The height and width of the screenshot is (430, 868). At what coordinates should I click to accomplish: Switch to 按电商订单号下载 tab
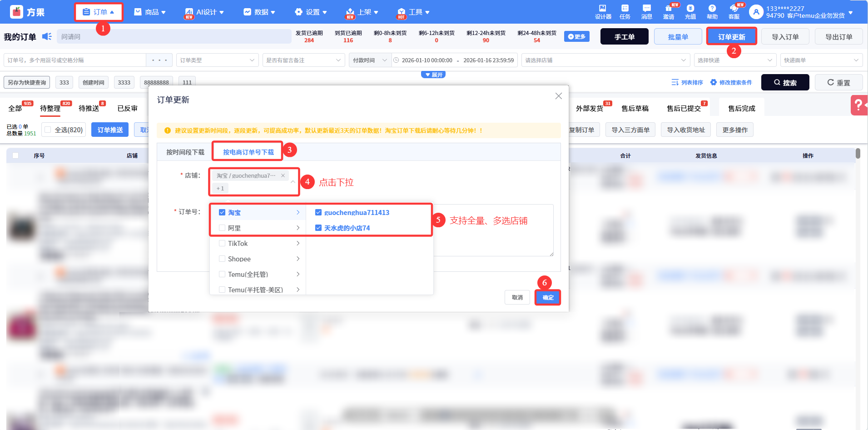tap(248, 152)
